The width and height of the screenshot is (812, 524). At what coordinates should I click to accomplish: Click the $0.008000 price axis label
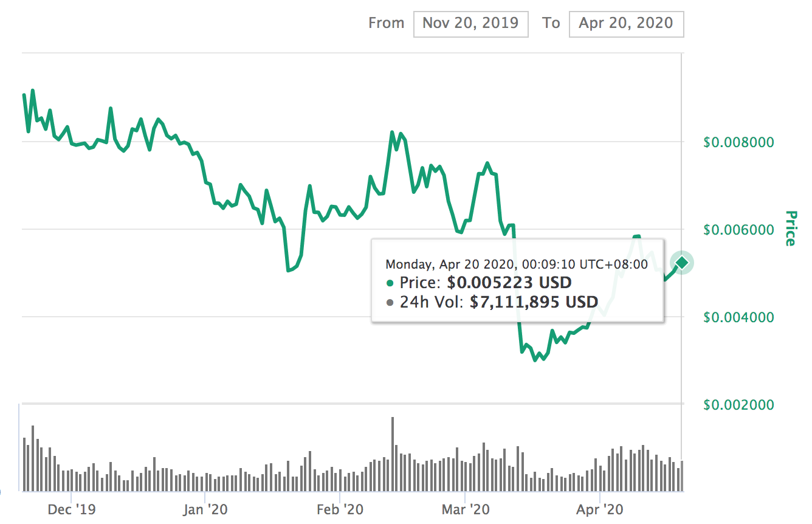738,142
